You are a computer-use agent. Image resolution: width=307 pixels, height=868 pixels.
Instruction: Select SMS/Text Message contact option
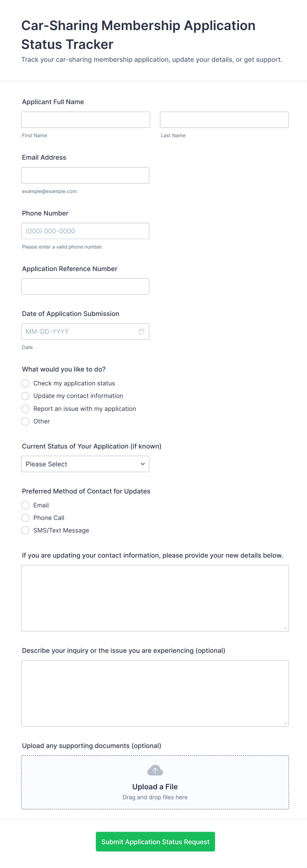[x=25, y=531]
